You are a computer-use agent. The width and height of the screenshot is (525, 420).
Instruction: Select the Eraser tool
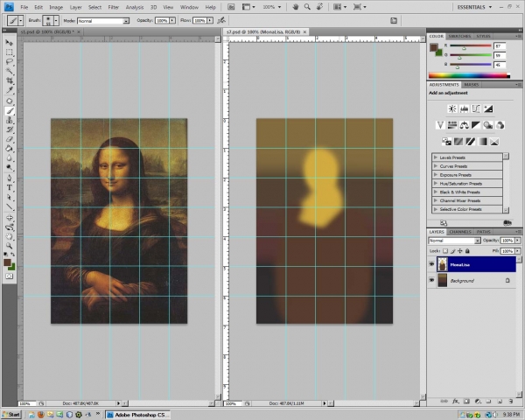pos(9,139)
